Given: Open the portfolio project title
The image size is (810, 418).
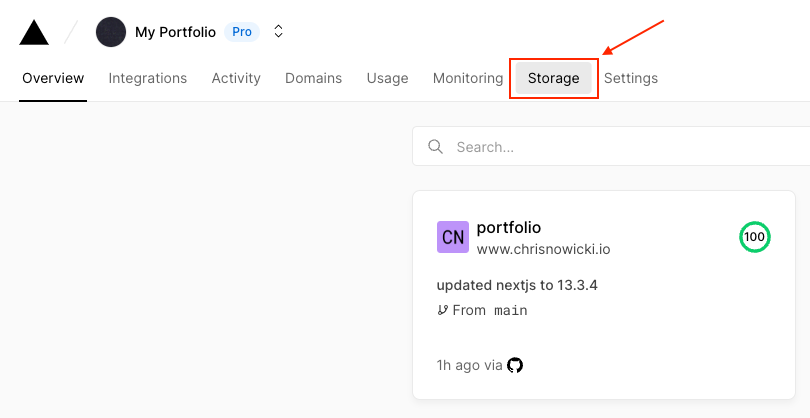Looking at the screenshot, I should 509,227.
